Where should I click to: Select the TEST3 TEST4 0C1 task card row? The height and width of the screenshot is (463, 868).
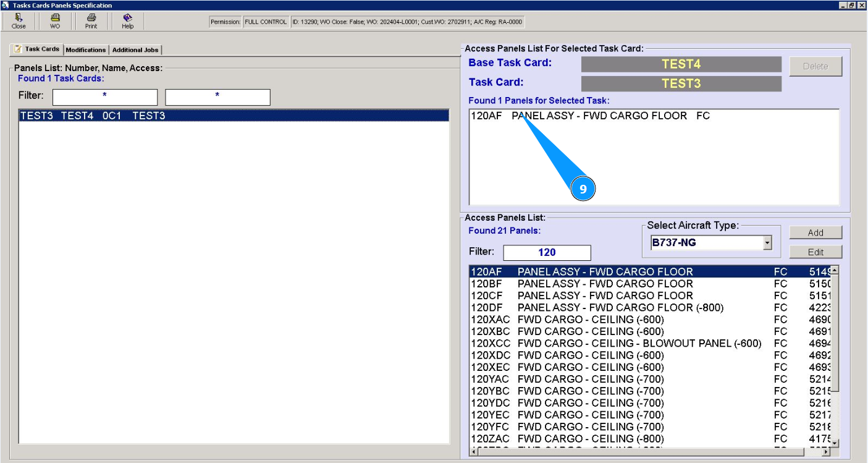(x=234, y=116)
